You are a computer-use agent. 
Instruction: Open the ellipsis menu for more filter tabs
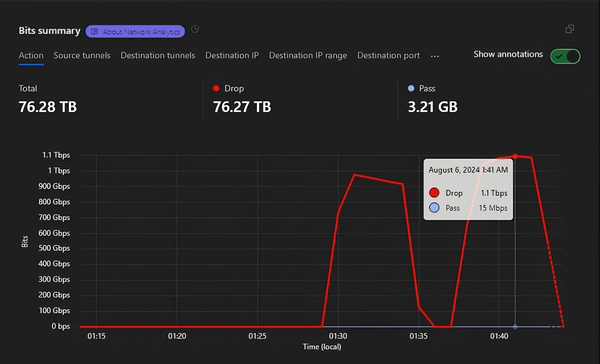435,56
